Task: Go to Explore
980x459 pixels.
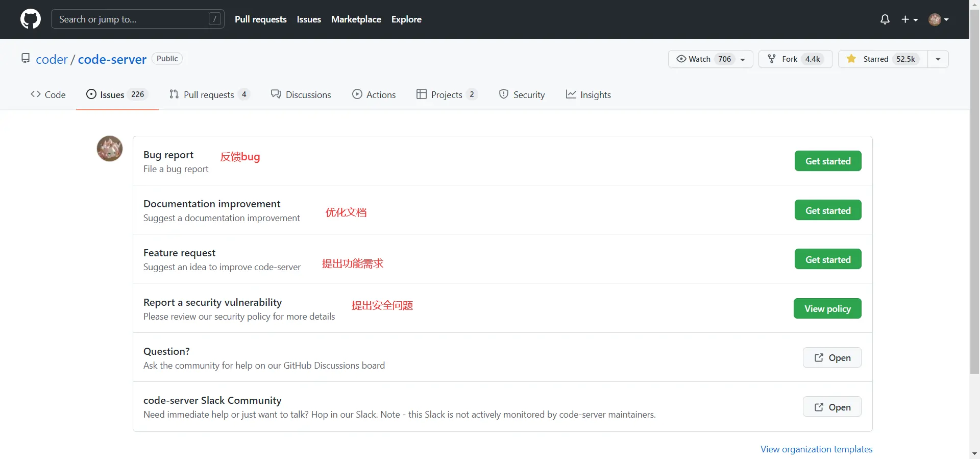Action: [x=406, y=19]
